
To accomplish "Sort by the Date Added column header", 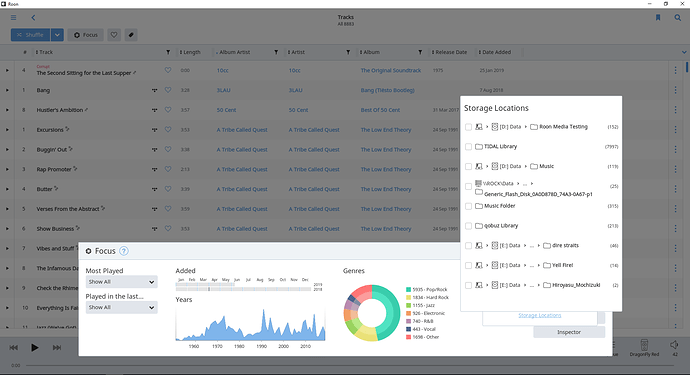I will tap(495, 52).
